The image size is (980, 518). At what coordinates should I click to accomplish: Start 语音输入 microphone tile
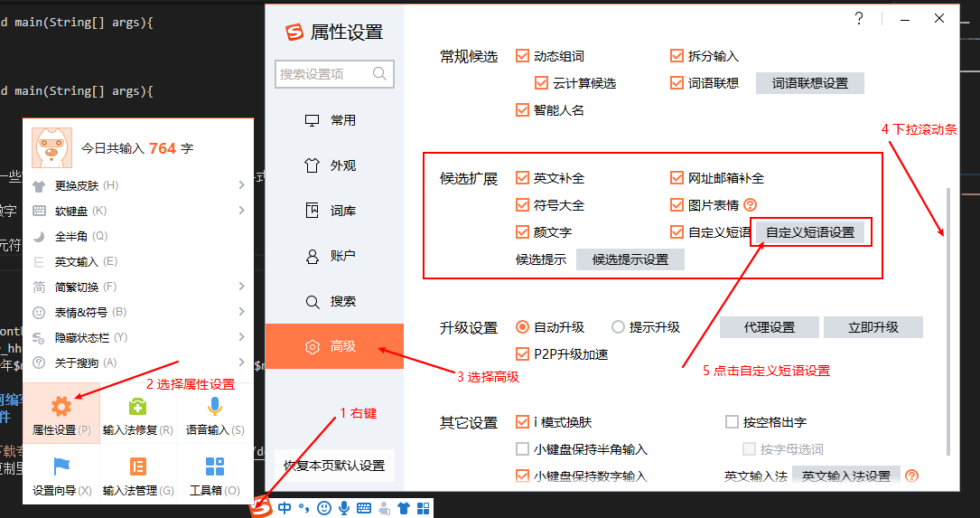click(x=215, y=413)
